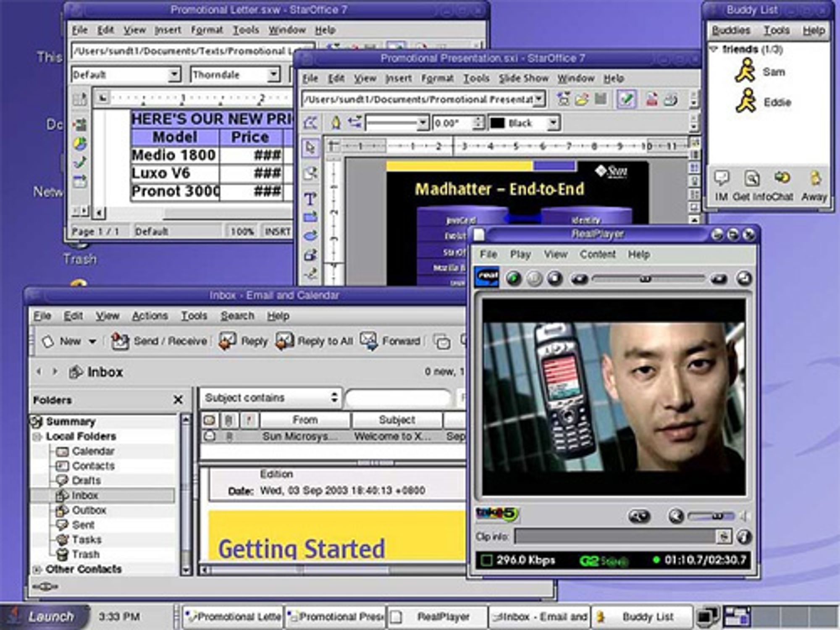The width and height of the screenshot is (840, 630).
Task: Select the Outbox folder in Email
Action: 81,510
